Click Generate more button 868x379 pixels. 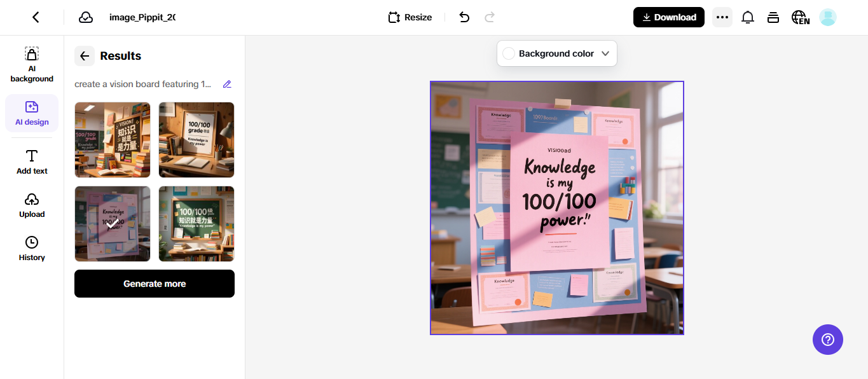pyautogui.click(x=155, y=284)
